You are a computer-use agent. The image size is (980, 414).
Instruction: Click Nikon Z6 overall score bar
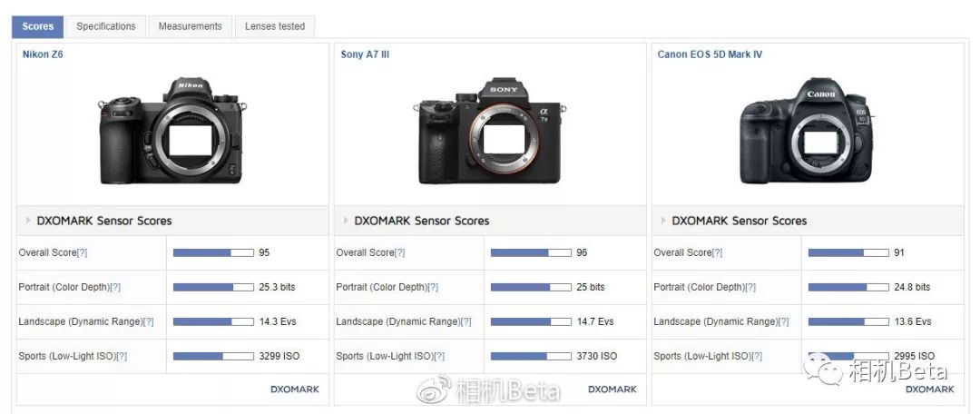(x=213, y=252)
